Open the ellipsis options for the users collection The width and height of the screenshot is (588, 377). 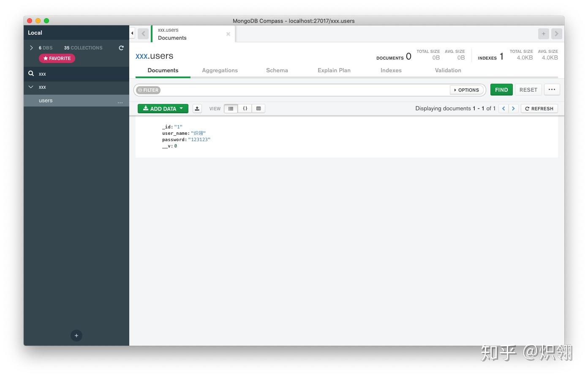[120, 101]
